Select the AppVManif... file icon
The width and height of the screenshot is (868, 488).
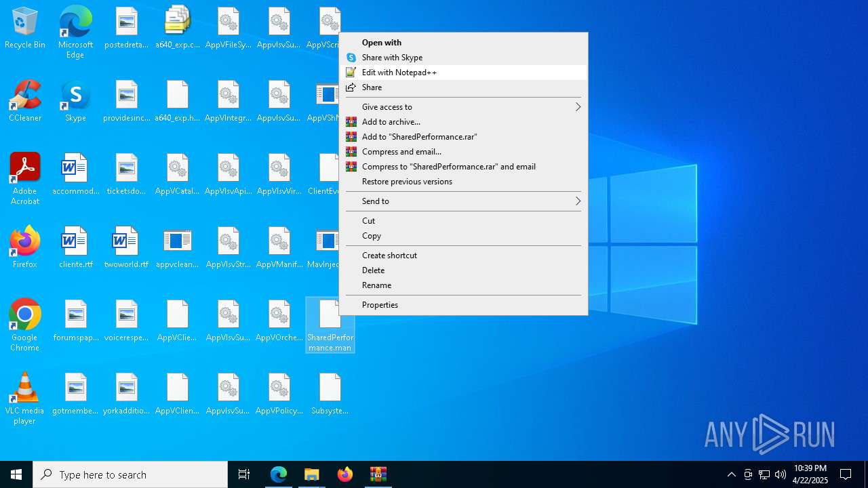[x=279, y=248]
